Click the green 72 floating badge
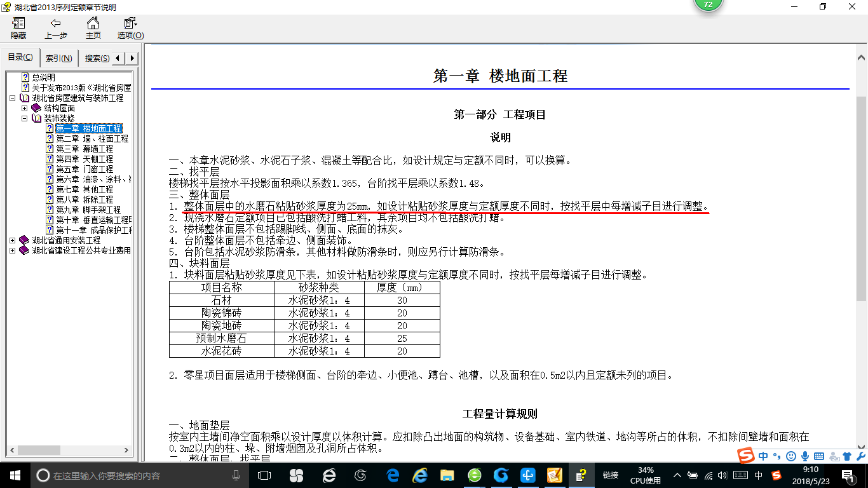This screenshot has height=488, width=868. coord(709,4)
